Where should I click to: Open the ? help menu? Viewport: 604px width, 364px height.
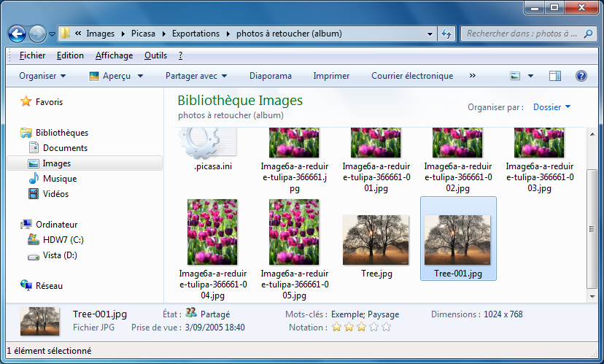[x=180, y=55]
